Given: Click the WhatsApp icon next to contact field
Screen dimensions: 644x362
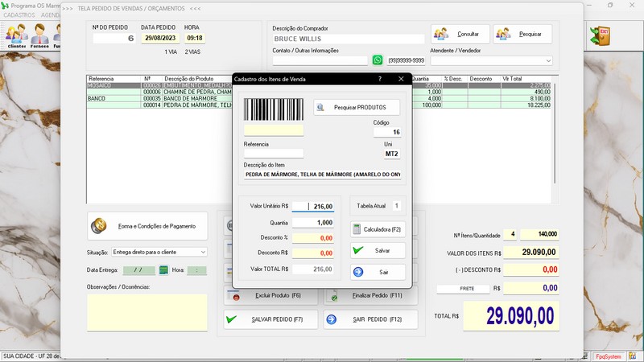Looking at the screenshot, I should coord(377,60).
